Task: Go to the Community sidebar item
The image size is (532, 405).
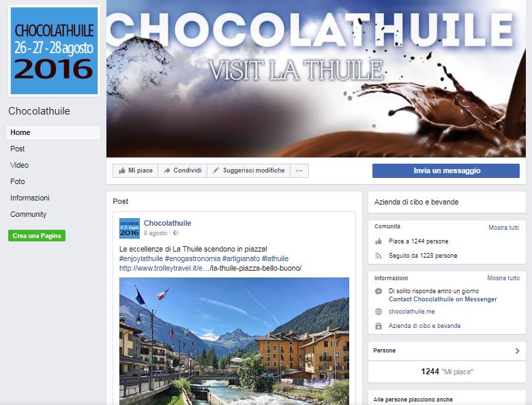Action: tap(28, 214)
